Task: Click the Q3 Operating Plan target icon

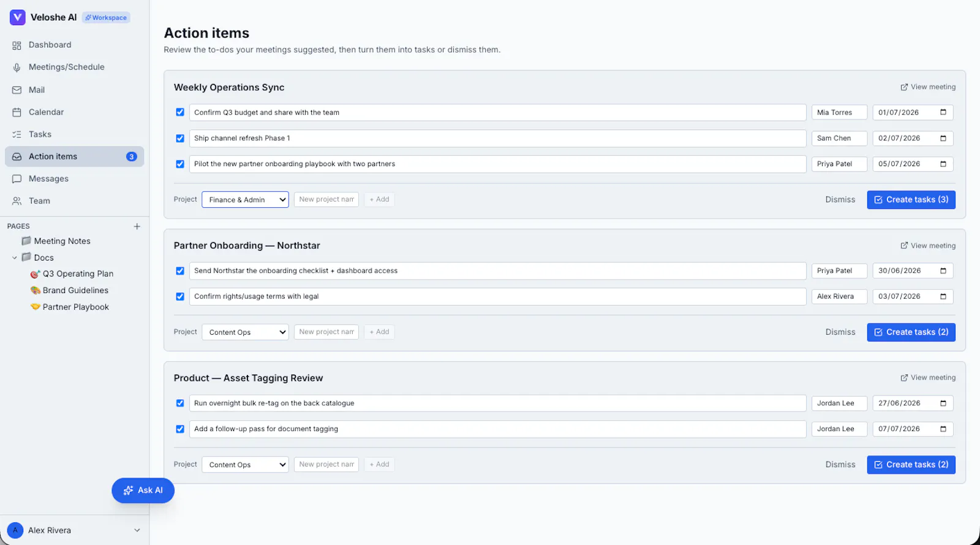Action: pos(36,274)
